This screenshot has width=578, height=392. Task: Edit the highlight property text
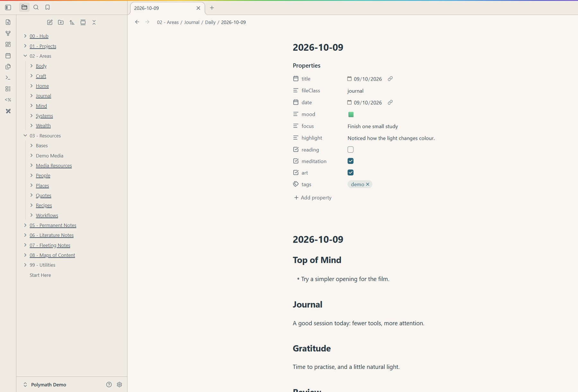(x=391, y=138)
